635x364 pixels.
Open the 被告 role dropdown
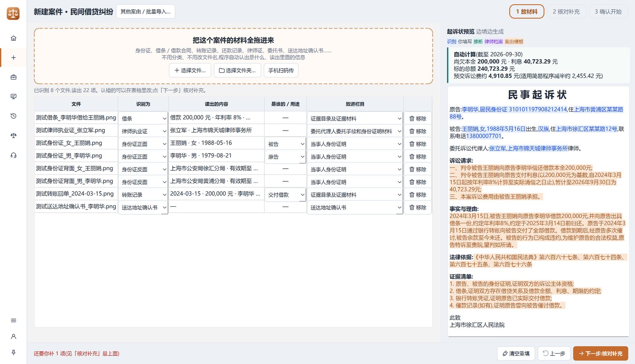click(x=285, y=144)
